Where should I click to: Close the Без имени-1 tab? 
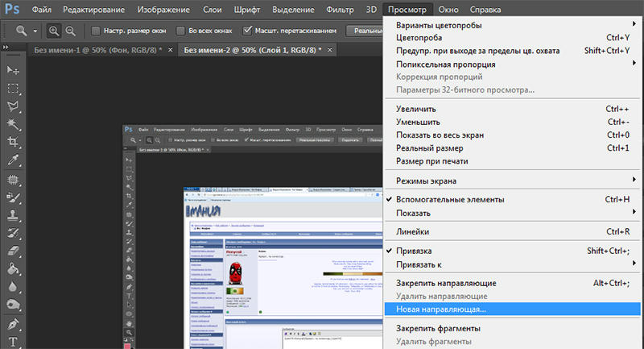171,50
